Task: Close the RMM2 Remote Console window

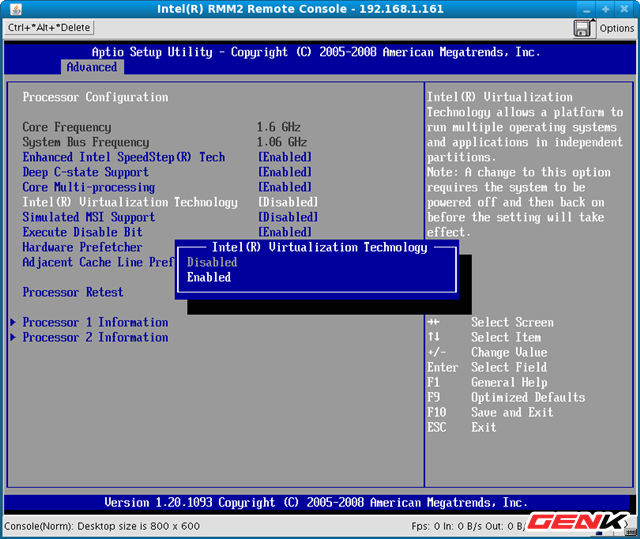Action: [626, 8]
